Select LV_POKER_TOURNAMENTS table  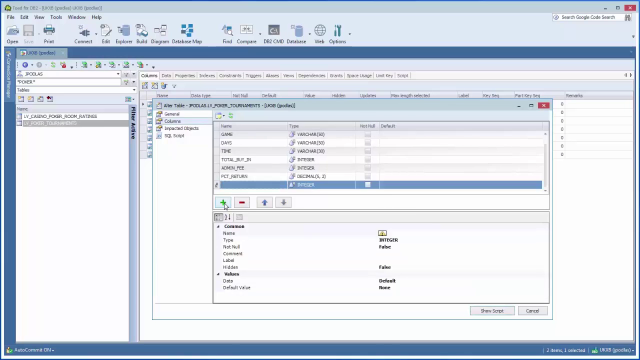point(50,123)
